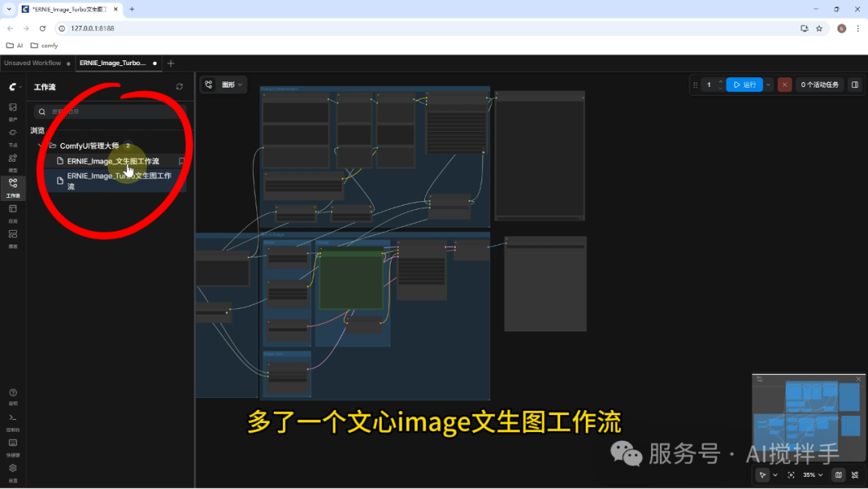Bookmark this page with the star icon
The height and width of the screenshot is (489, 868).
[x=819, y=28]
